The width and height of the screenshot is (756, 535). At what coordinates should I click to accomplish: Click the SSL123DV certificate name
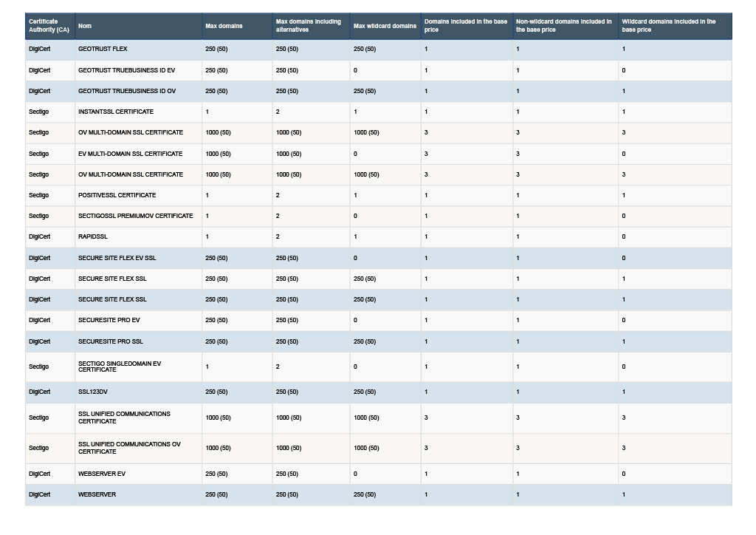click(x=92, y=392)
